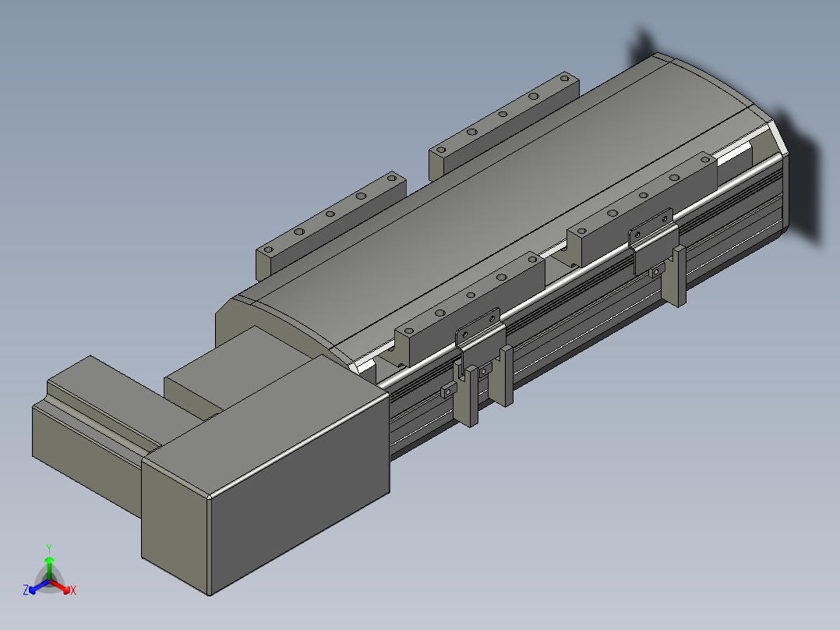Click the gray sphere at triad center
Screen dimensions: 840x630
(x=49, y=581)
